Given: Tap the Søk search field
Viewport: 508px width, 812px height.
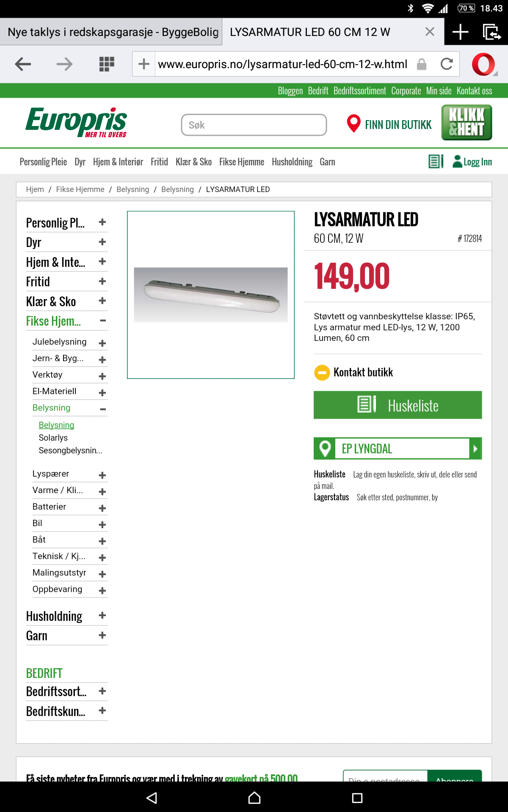Looking at the screenshot, I should coord(254,125).
